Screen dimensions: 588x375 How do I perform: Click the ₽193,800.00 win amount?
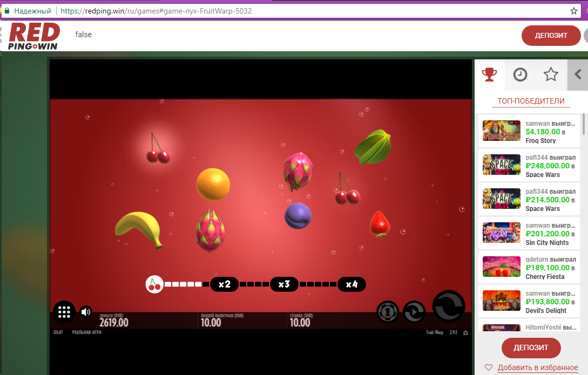pos(548,302)
